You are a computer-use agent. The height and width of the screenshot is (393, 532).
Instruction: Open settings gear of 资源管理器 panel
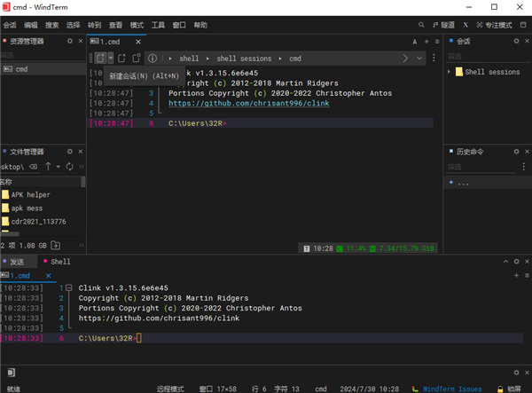click(x=68, y=41)
